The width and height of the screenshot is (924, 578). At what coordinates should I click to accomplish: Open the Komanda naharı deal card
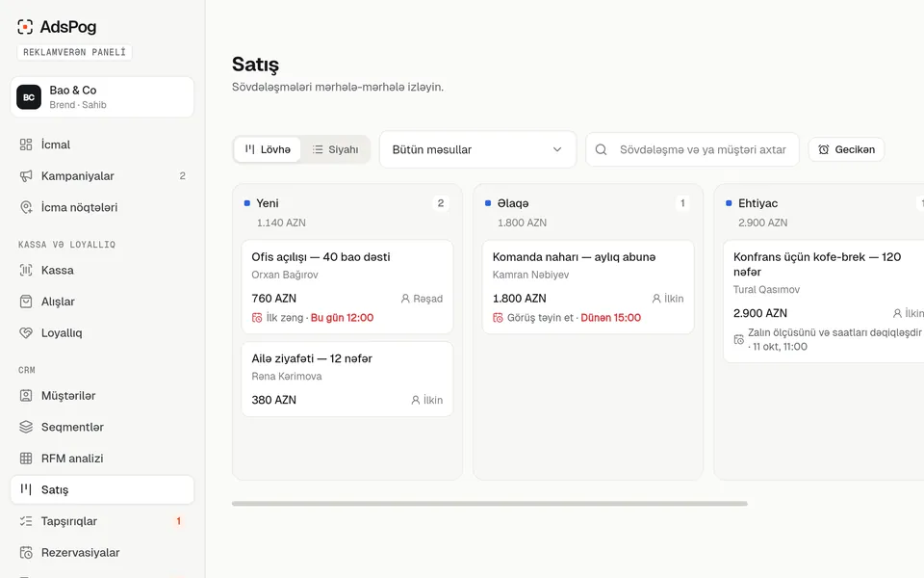(588, 287)
